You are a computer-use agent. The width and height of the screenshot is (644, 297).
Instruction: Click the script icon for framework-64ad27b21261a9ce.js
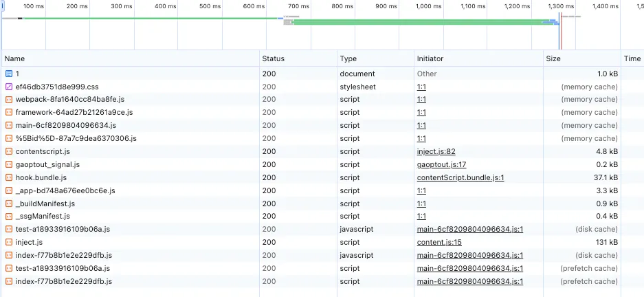[x=9, y=112]
